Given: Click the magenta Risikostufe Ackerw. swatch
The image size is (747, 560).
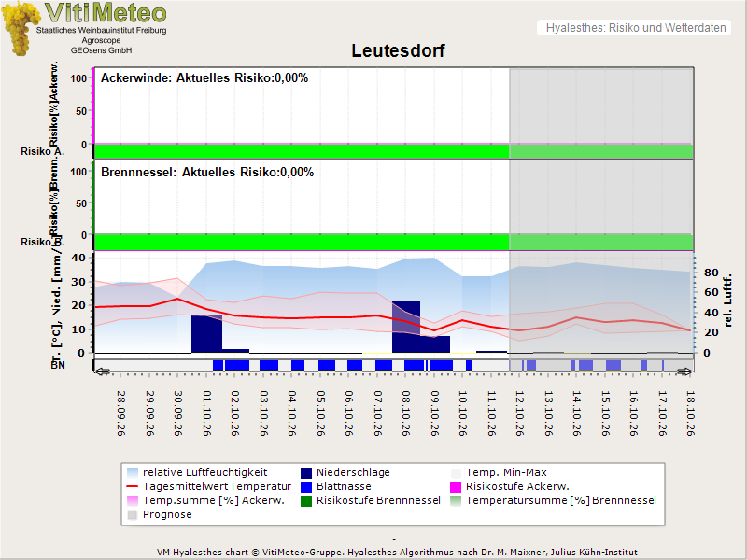Looking at the screenshot, I should (x=456, y=486).
